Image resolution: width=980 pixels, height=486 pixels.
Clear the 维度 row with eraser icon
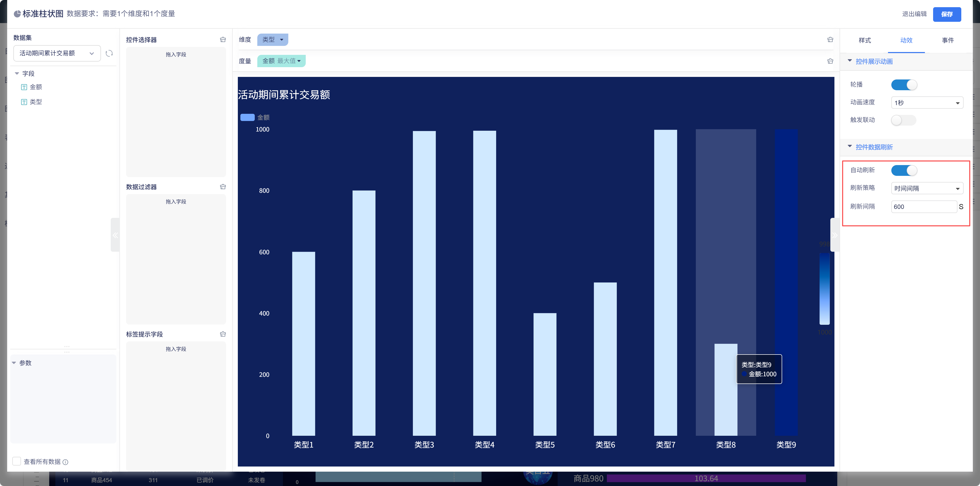coord(830,39)
